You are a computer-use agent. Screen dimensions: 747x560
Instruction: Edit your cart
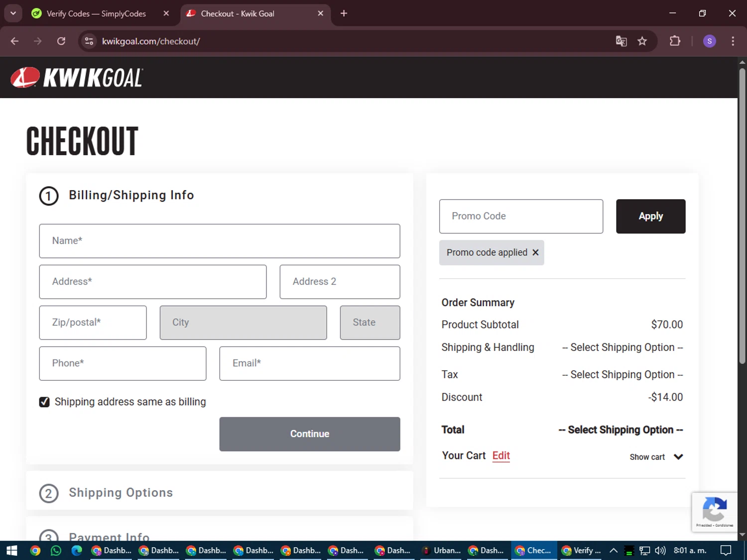point(501,455)
